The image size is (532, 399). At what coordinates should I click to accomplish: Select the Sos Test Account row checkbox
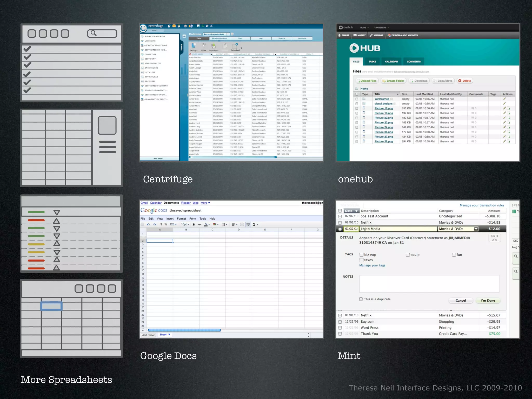coord(340,216)
